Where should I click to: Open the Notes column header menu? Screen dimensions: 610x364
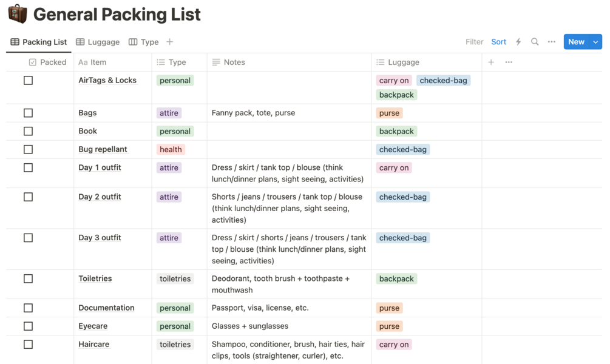[234, 62]
